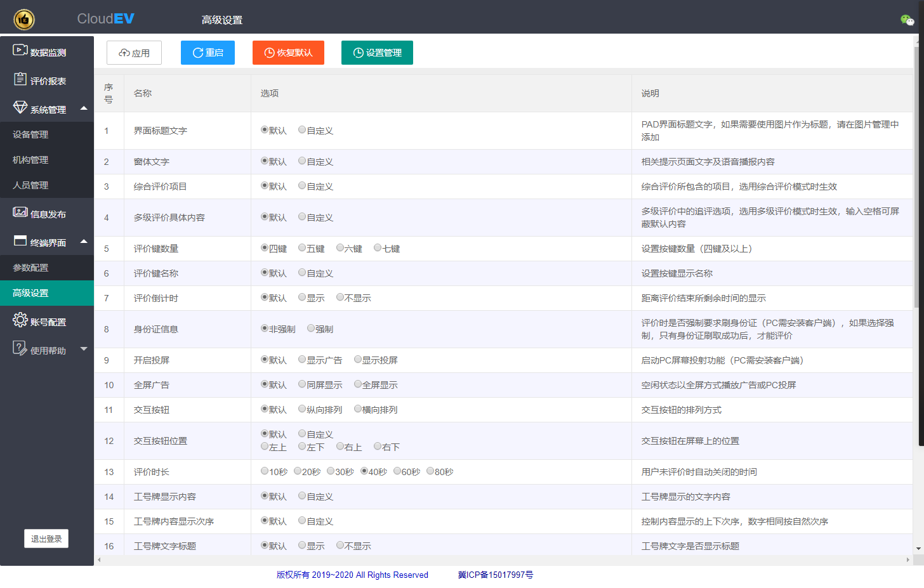Choose 五键 for 评价键数量
This screenshot has height=588, width=924.
tap(302, 247)
